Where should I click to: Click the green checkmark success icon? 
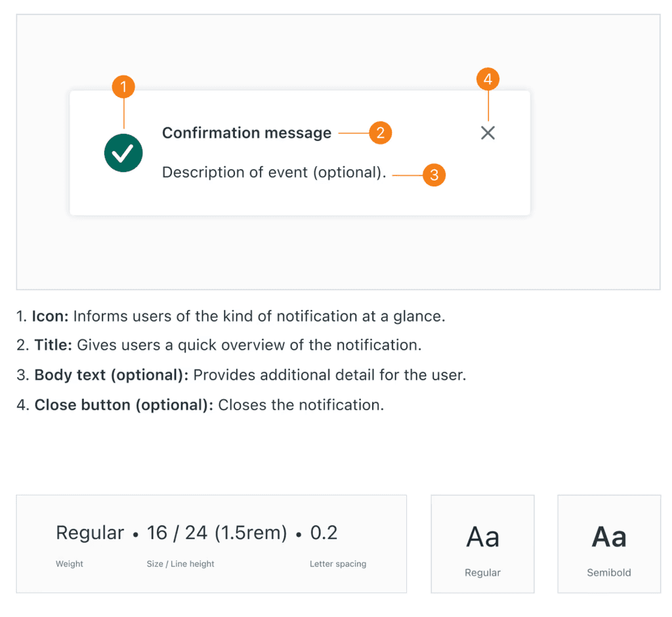click(123, 153)
